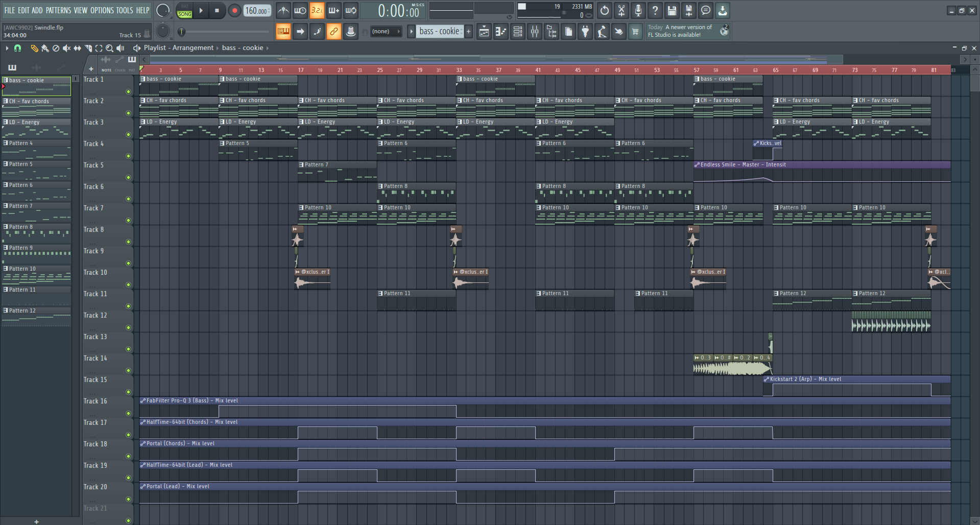The width and height of the screenshot is (980, 525).
Task: Open the ADD menu
Action: 37,10
